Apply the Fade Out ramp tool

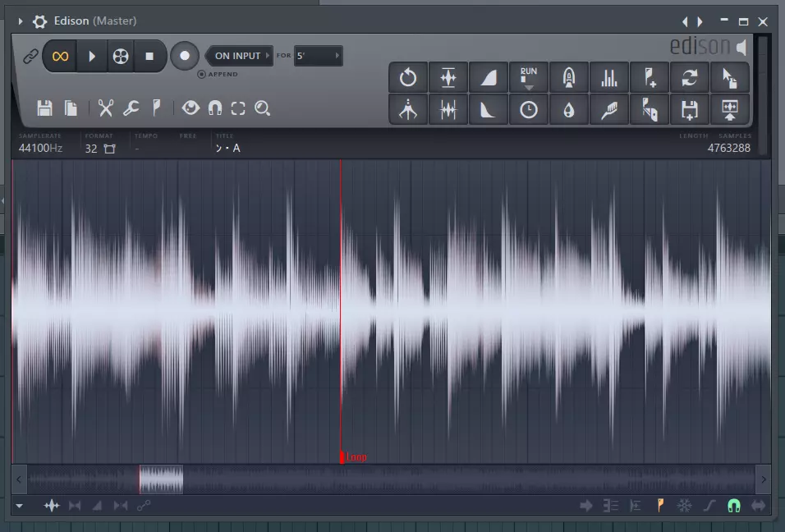488,110
